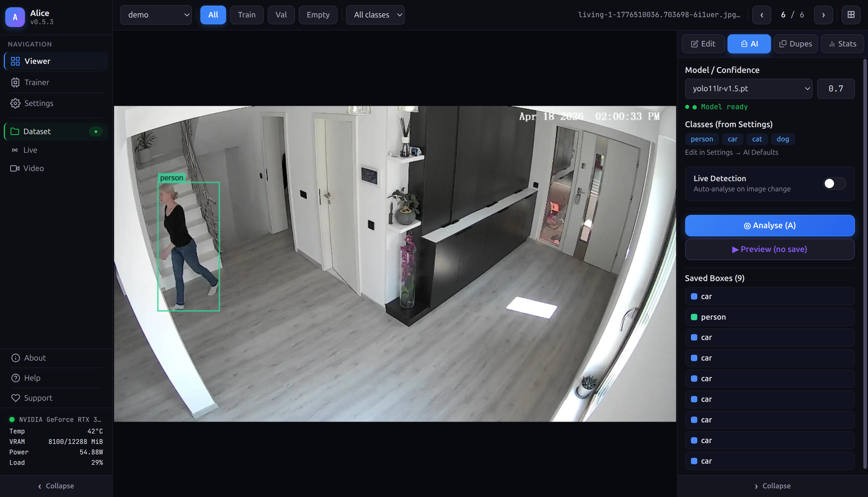Click the person saved box entry
Viewport: 868px width, 497px height.
tap(769, 317)
